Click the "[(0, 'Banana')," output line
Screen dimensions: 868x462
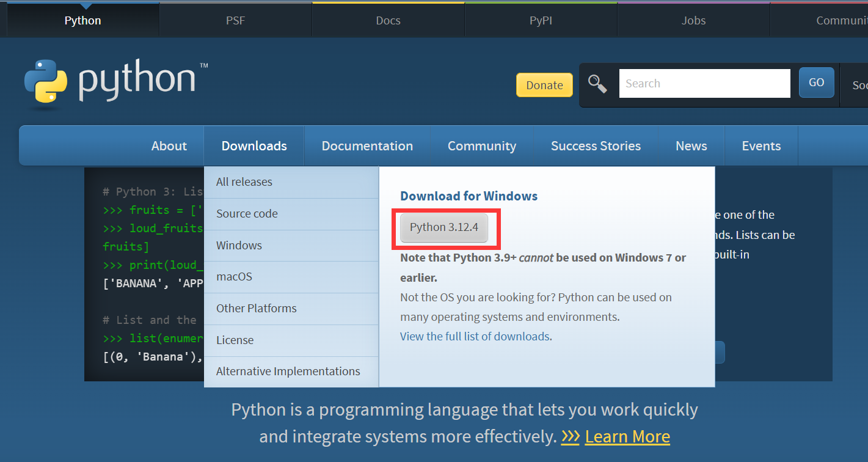click(153, 356)
